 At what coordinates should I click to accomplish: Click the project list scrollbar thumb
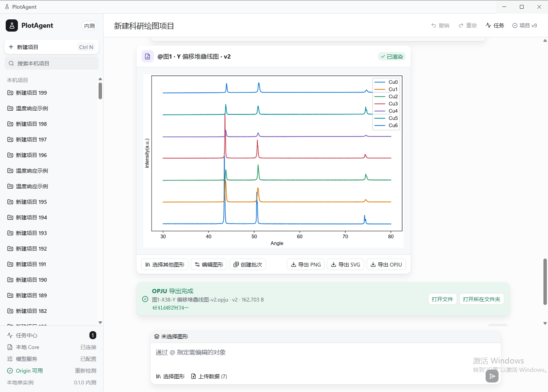100,91
